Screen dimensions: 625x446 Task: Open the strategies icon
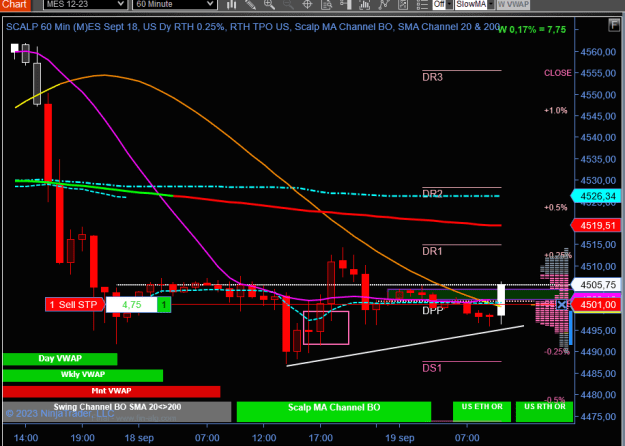384,4
